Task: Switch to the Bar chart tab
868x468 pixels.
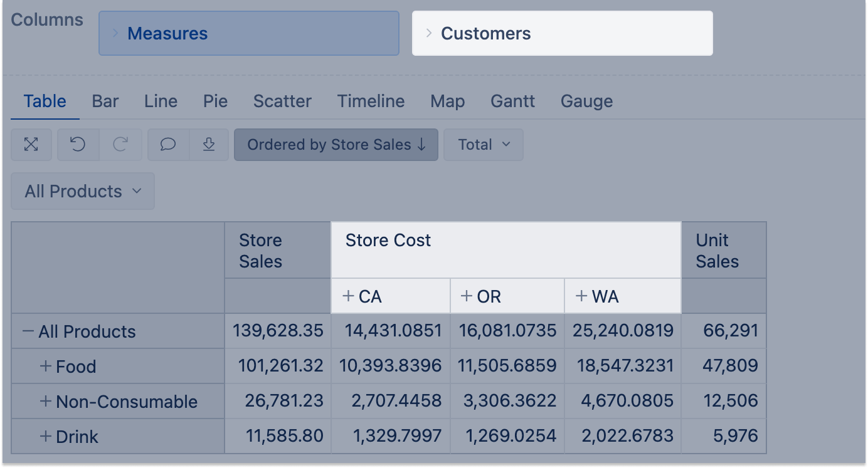Action: click(x=105, y=101)
